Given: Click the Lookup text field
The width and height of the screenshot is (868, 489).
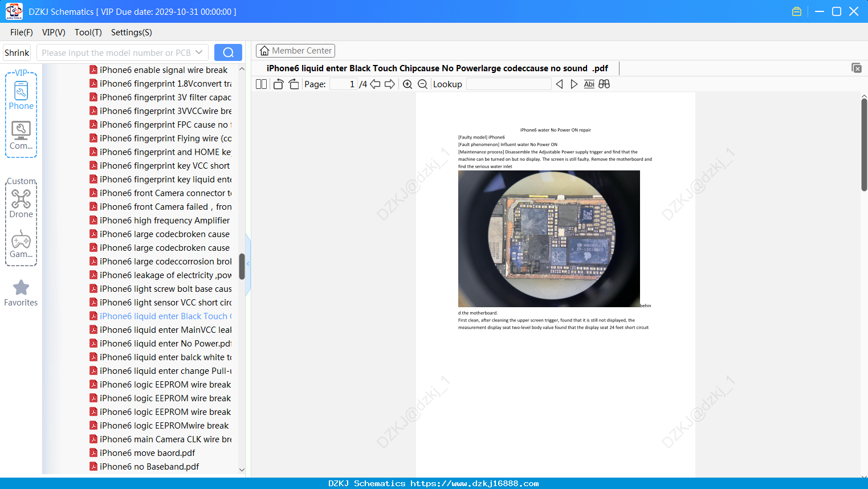Looking at the screenshot, I should (508, 84).
